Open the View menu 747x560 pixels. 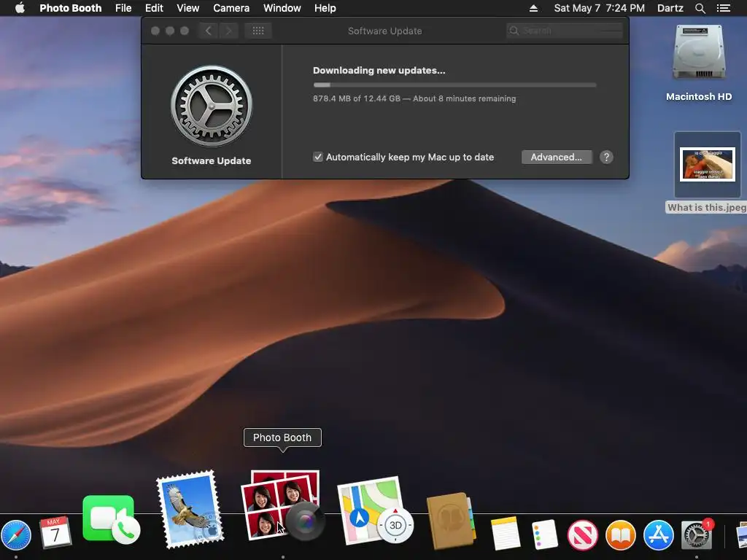[x=187, y=8]
